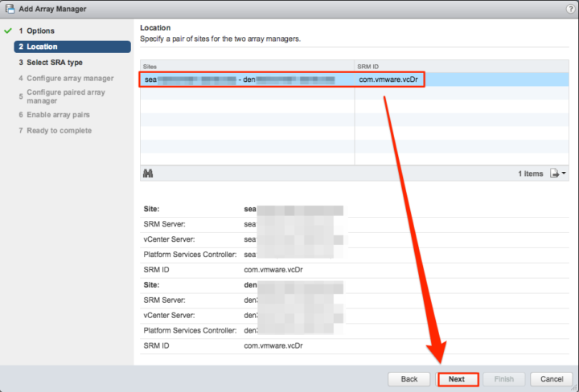Click the binoculars find icon

pyautogui.click(x=148, y=174)
